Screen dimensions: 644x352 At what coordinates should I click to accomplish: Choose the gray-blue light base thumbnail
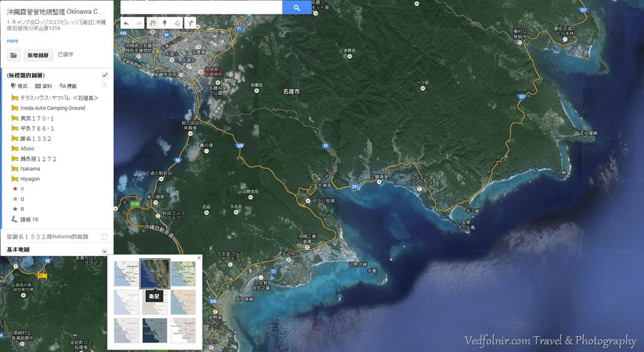[x=126, y=330]
